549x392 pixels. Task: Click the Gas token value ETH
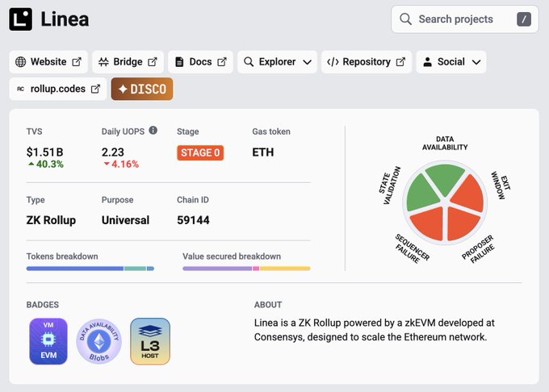[263, 152]
